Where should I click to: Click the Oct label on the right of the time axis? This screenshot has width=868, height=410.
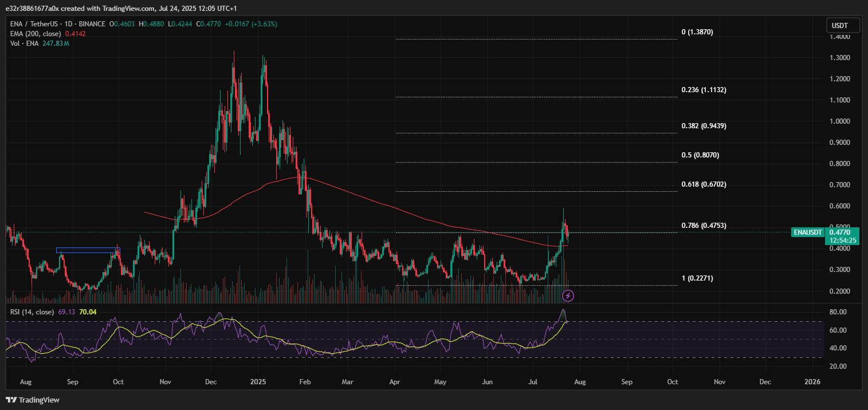[x=673, y=381]
